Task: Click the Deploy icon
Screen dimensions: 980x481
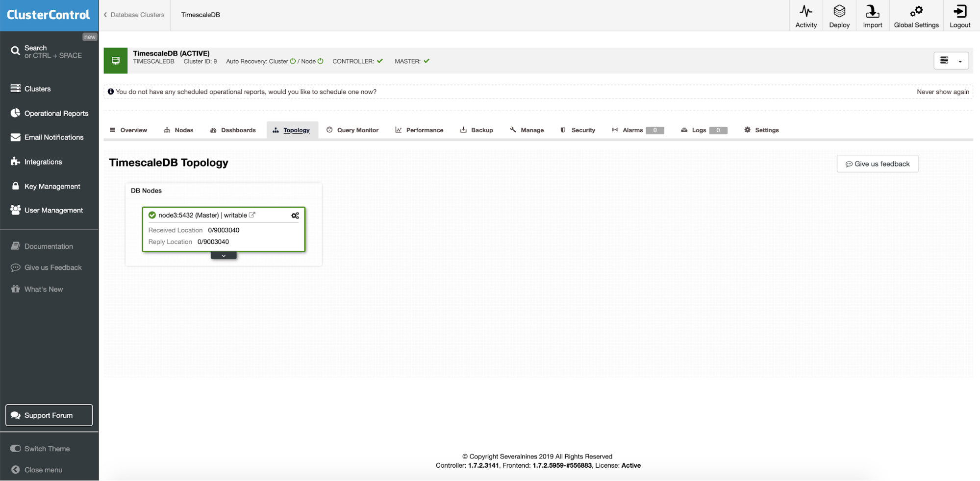Action: pos(839,15)
